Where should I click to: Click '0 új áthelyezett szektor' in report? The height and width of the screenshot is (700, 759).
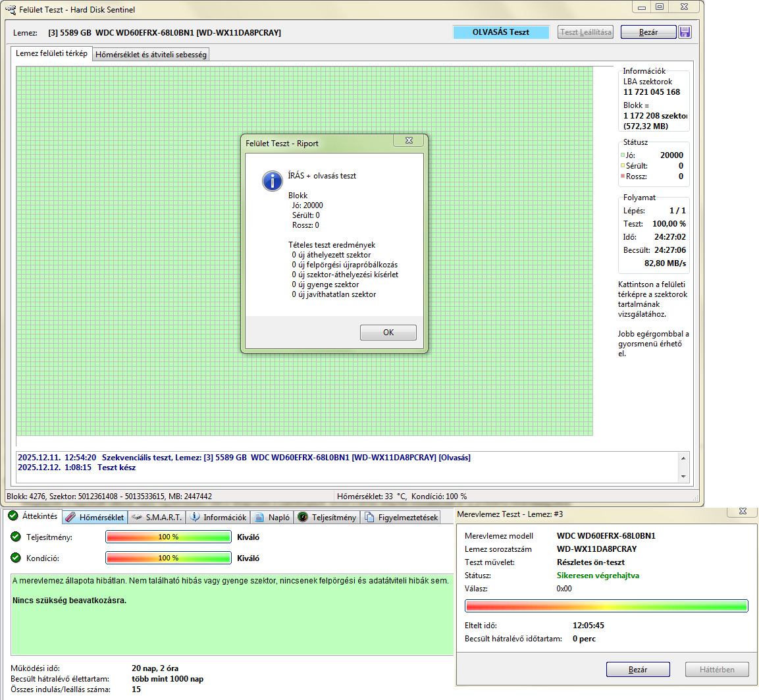click(331, 255)
